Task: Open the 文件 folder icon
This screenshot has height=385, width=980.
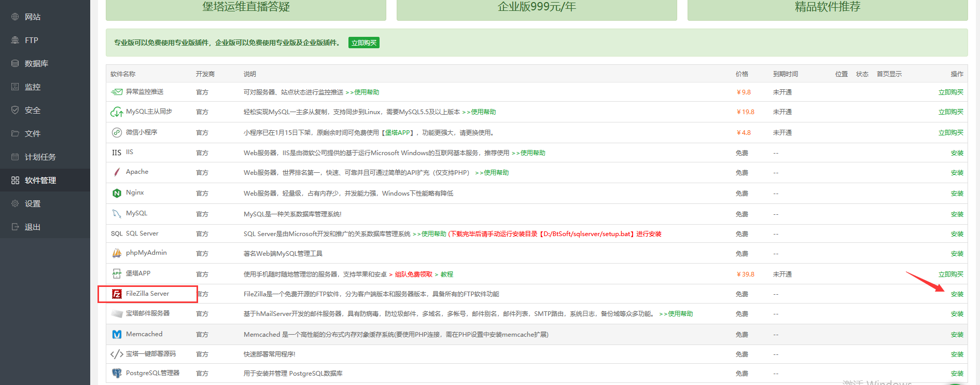Action: (x=15, y=133)
